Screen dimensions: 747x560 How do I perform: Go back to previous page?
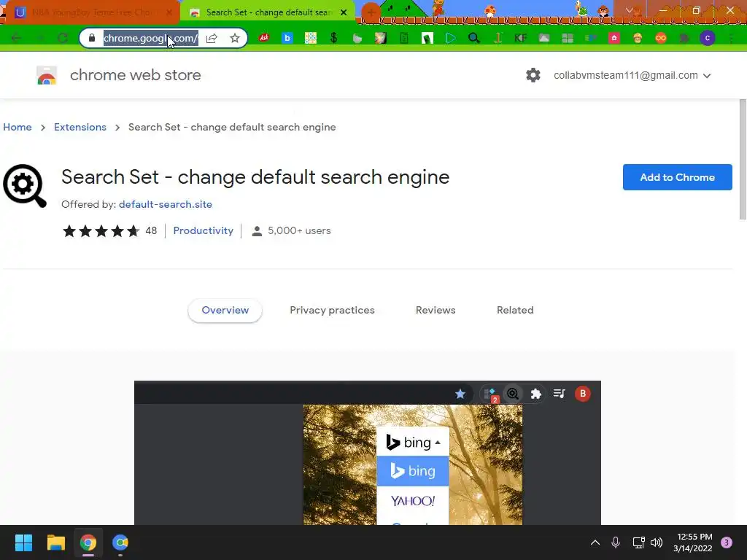16,38
